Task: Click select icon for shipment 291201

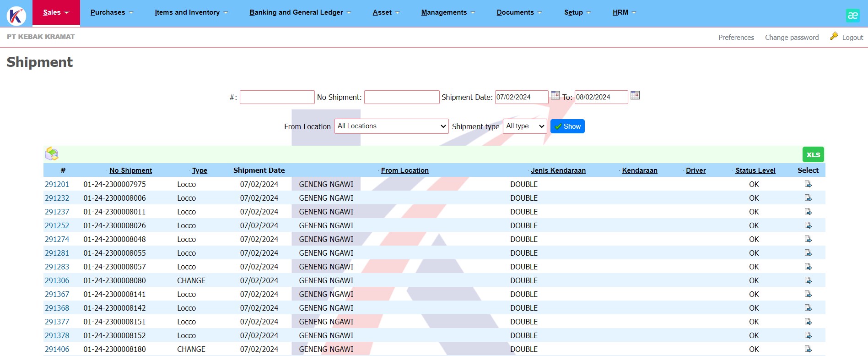Action: (x=808, y=184)
